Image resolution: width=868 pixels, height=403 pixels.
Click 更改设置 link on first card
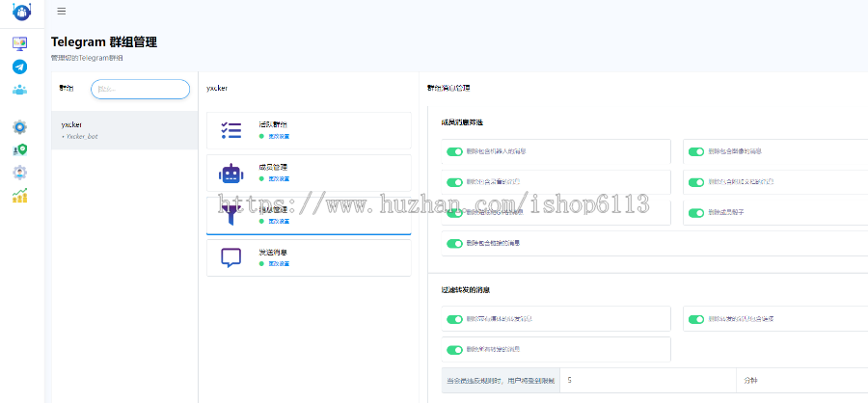coord(279,136)
